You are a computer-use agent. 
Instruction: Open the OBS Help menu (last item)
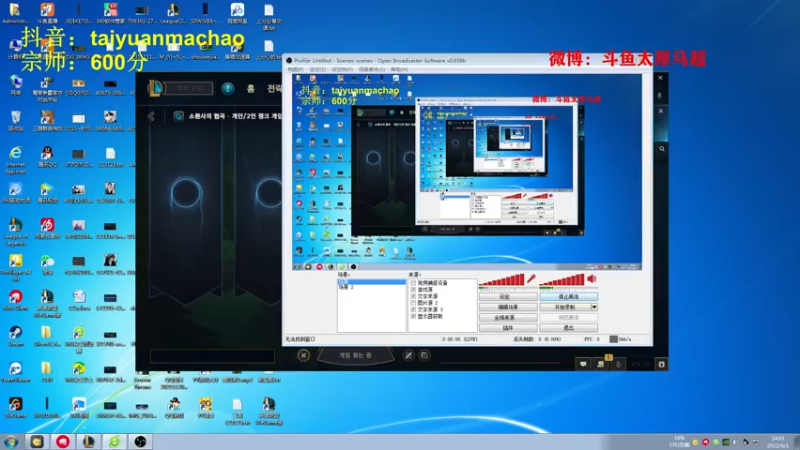399,69
